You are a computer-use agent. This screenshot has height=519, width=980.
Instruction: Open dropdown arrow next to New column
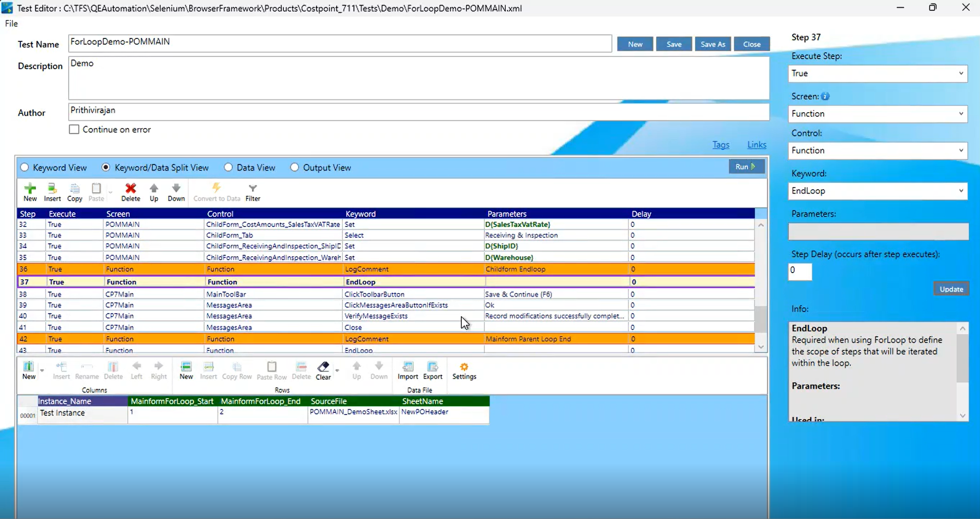click(42, 370)
